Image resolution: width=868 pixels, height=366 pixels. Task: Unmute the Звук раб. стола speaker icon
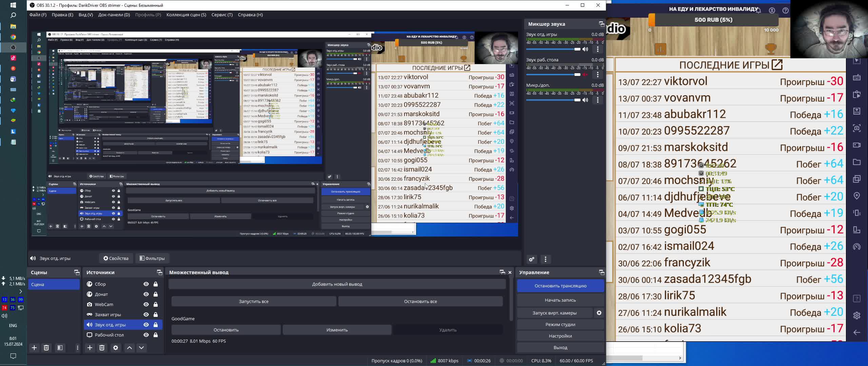point(585,75)
